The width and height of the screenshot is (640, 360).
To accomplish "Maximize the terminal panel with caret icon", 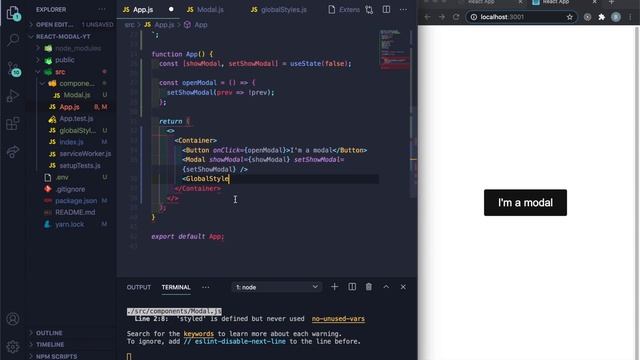I will pos(386,287).
